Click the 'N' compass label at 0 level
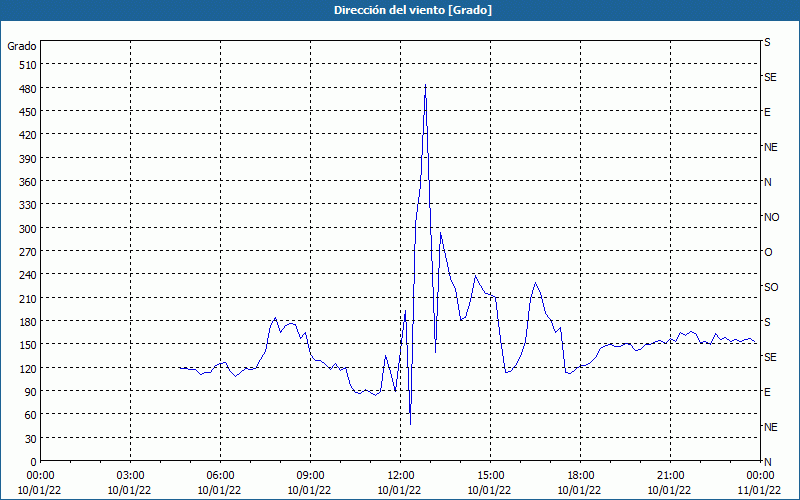800x500 pixels. pos(768,462)
